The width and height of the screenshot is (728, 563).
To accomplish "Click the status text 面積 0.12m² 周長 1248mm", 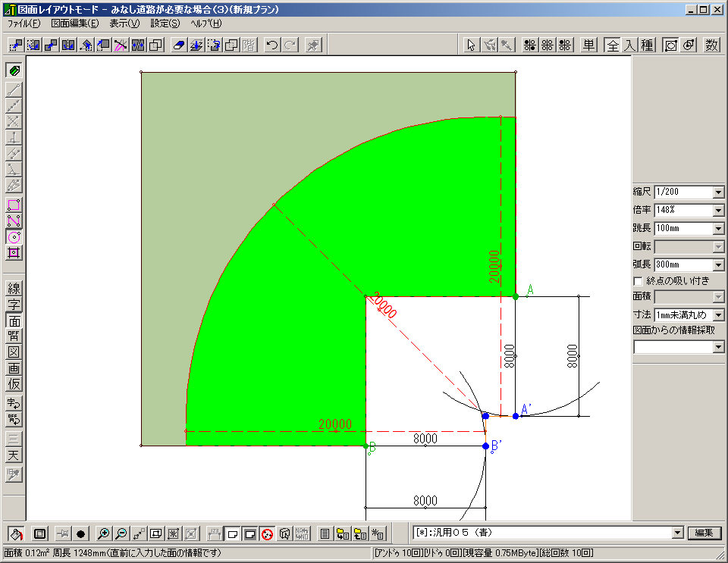I will click(x=55, y=553).
